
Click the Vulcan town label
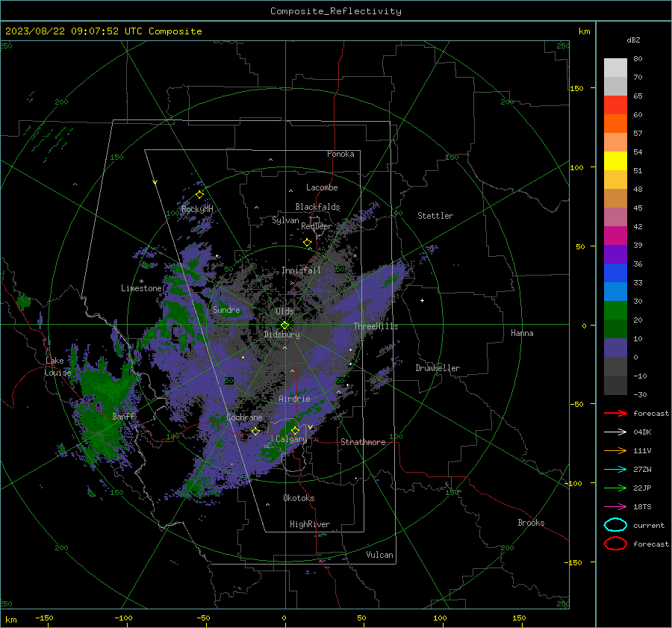tap(380, 555)
